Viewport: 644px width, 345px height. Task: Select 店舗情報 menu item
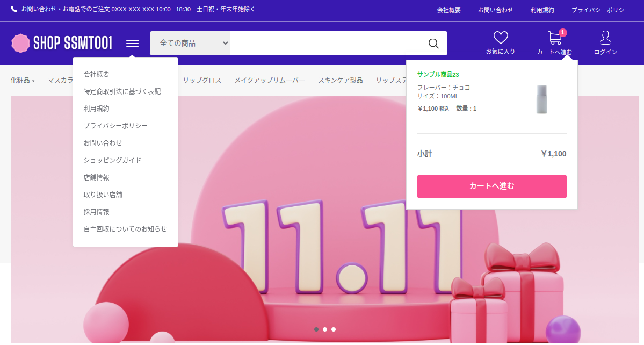97,177
